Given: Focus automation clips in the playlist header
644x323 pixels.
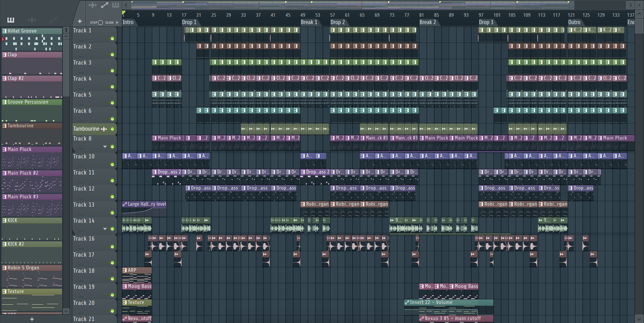Looking at the screenshot, I should 104,5.
